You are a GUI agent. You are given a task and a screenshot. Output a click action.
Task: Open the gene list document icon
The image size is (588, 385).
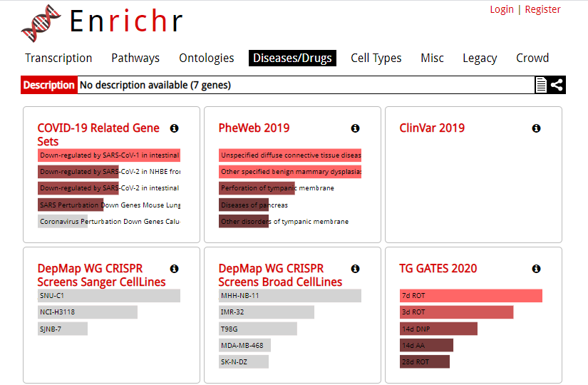tap(541, 85)
